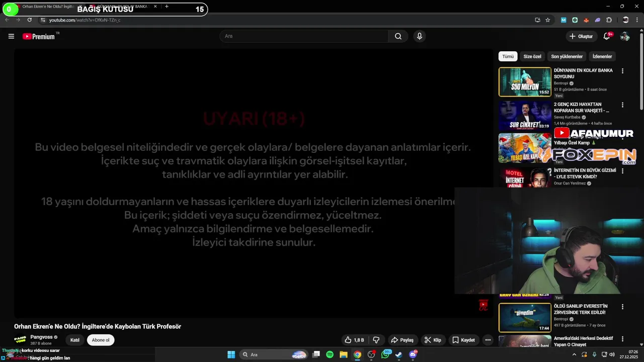Screen dimensions: 644x362
Task: Save the video with Kaydet
Action: point(463,340)
